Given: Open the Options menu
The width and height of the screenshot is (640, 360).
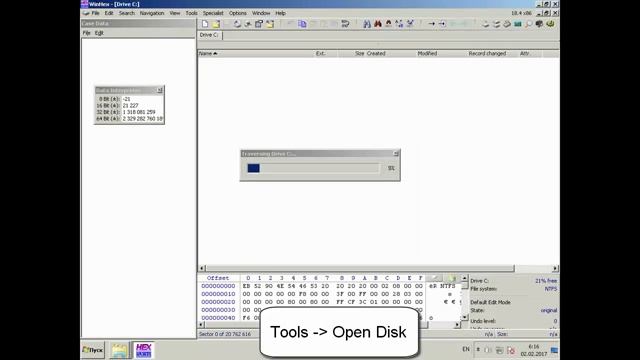Looking at the screenshot, I should (x=238, y=13).
